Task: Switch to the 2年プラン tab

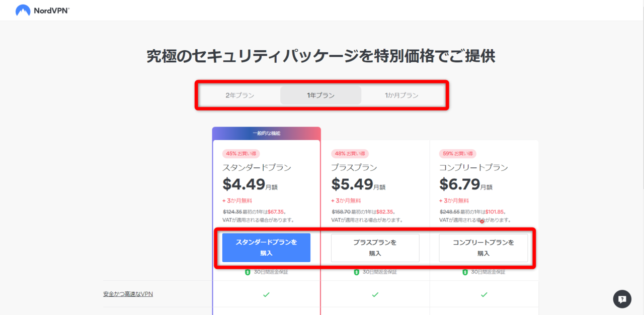Action: pos(239,95)
